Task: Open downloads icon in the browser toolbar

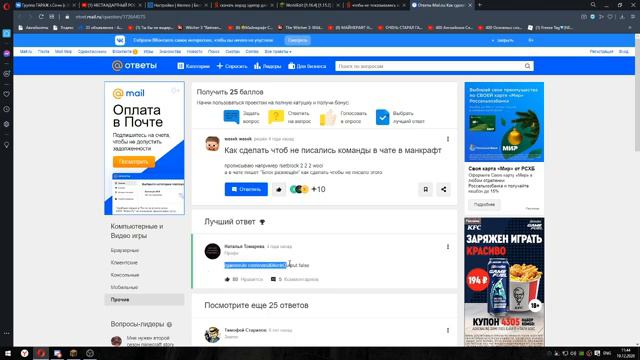Action: click(x=622, y=17)
